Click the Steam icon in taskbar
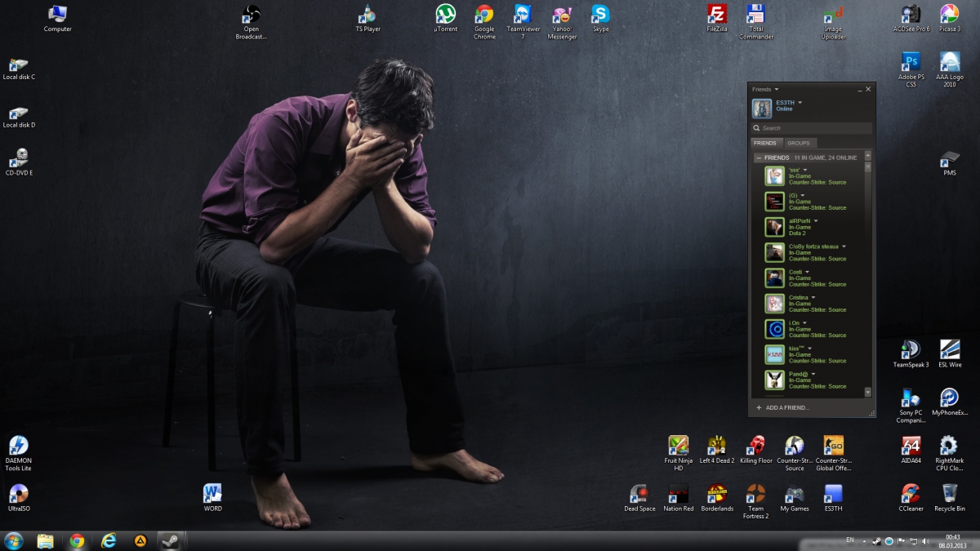This screenshot has height=551, width=980. 169,541
